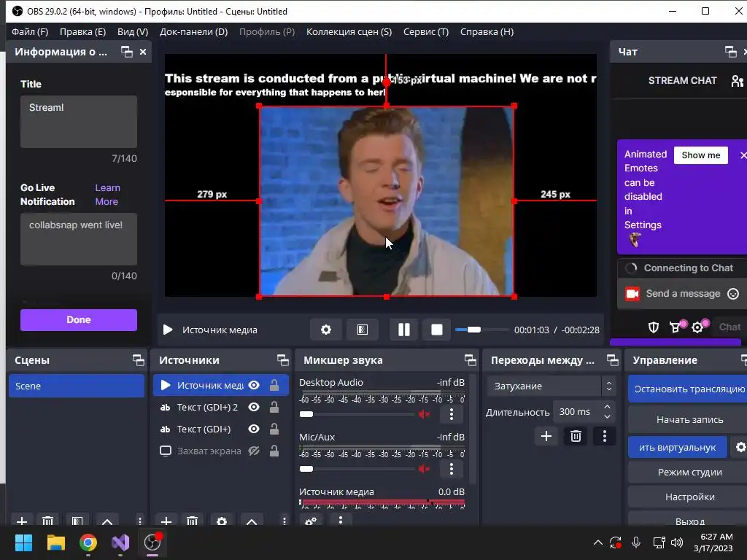747x560 pixels.
Task: Open Источники panel more options dots
Action: point(285,521)
